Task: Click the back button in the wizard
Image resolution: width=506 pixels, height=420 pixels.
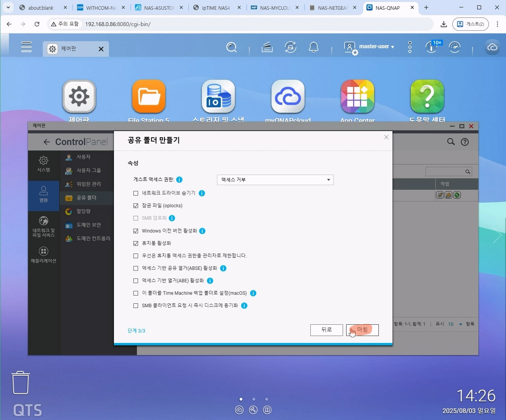Action: [x=326, y=330]
